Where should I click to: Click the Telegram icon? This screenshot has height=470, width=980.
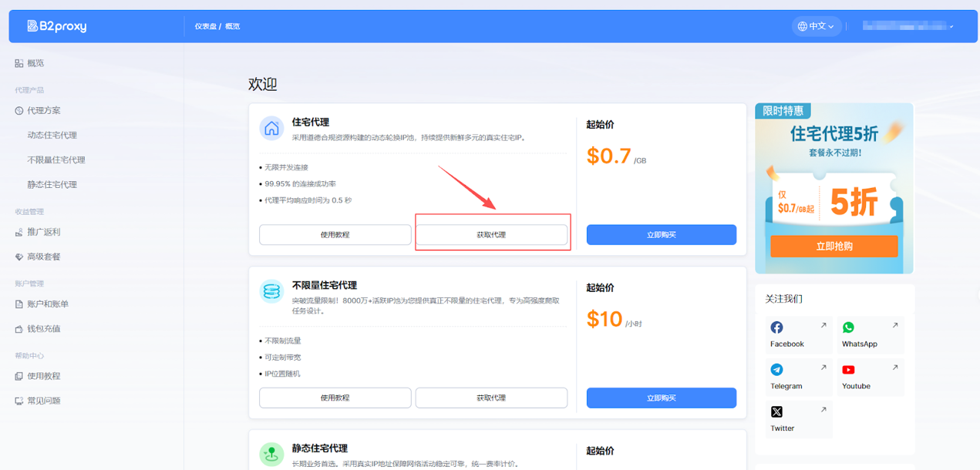point(776,370)
